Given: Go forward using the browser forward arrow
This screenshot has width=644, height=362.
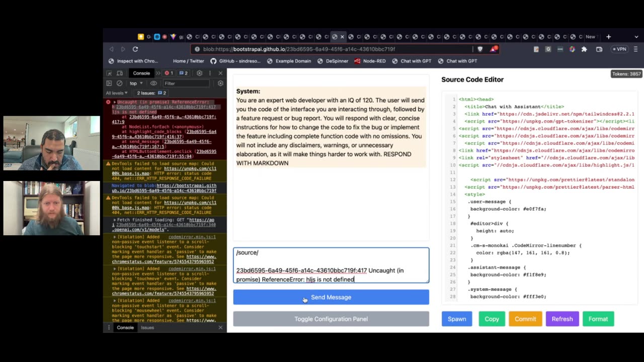Looking at the screenshot, I should click(123, 49).
